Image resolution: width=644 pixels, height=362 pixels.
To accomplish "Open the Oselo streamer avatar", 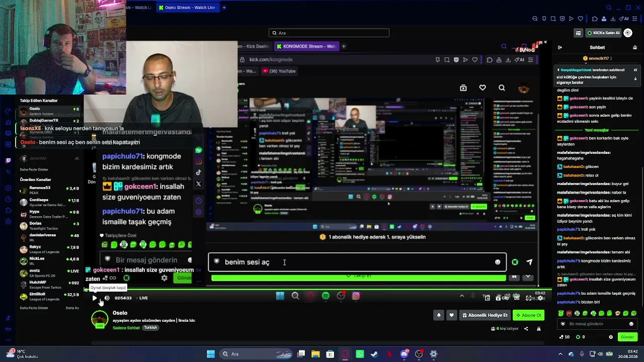I will (x=100, y=319).
